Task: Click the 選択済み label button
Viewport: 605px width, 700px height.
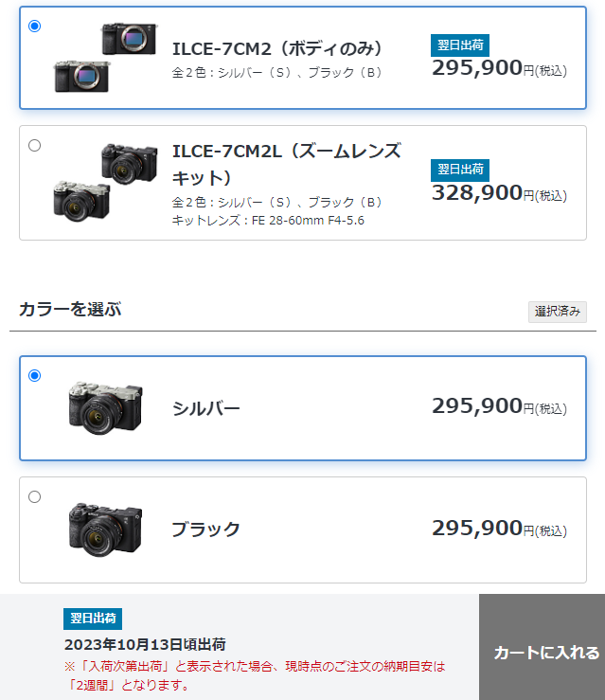Action: (558, 312)
